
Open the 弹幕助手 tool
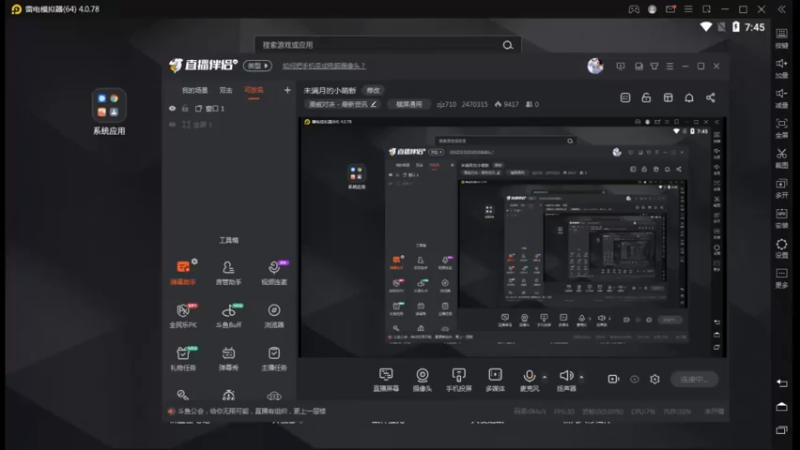click(183, 272)
